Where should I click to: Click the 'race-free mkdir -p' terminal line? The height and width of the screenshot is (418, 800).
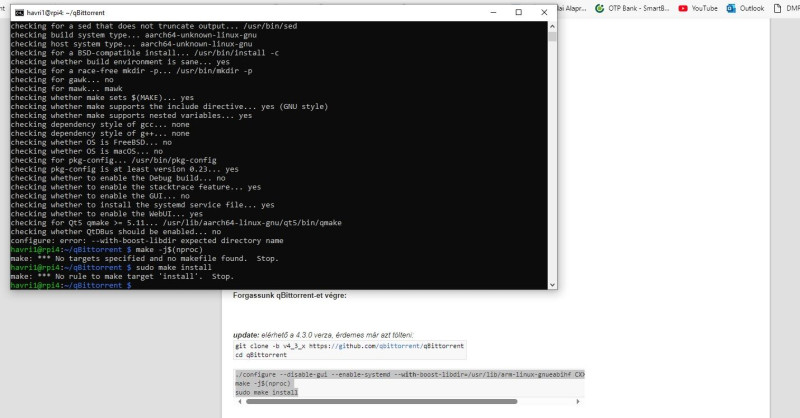pyautogui.click(x=131, y=70)
